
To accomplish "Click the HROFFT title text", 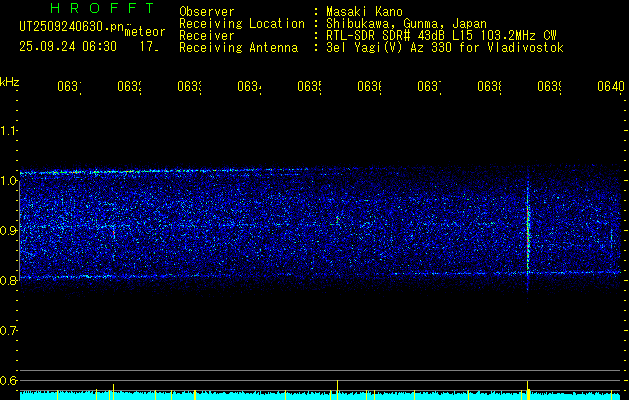I will pyautogui.click(x=102, y=8).
